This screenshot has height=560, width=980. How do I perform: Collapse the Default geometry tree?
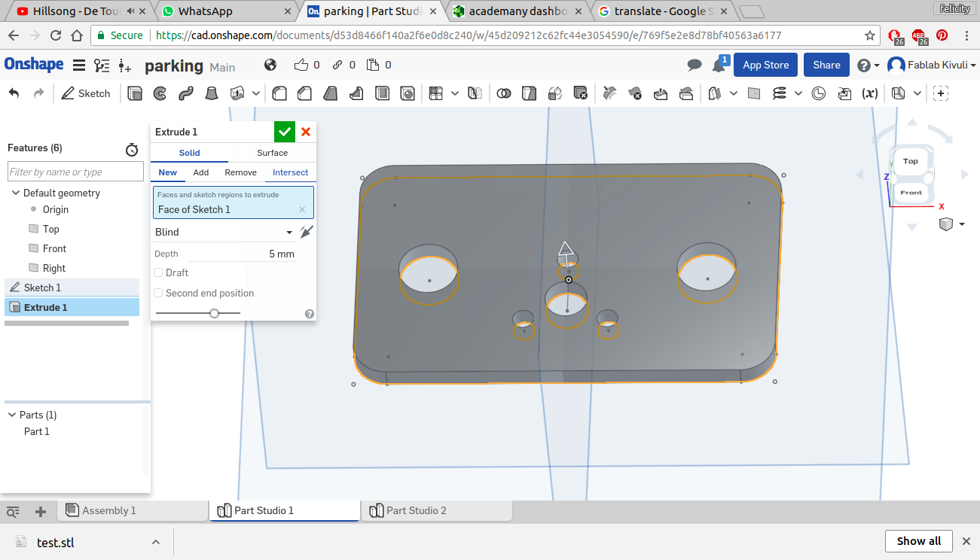pyautogui.click(x=15, y=193)
